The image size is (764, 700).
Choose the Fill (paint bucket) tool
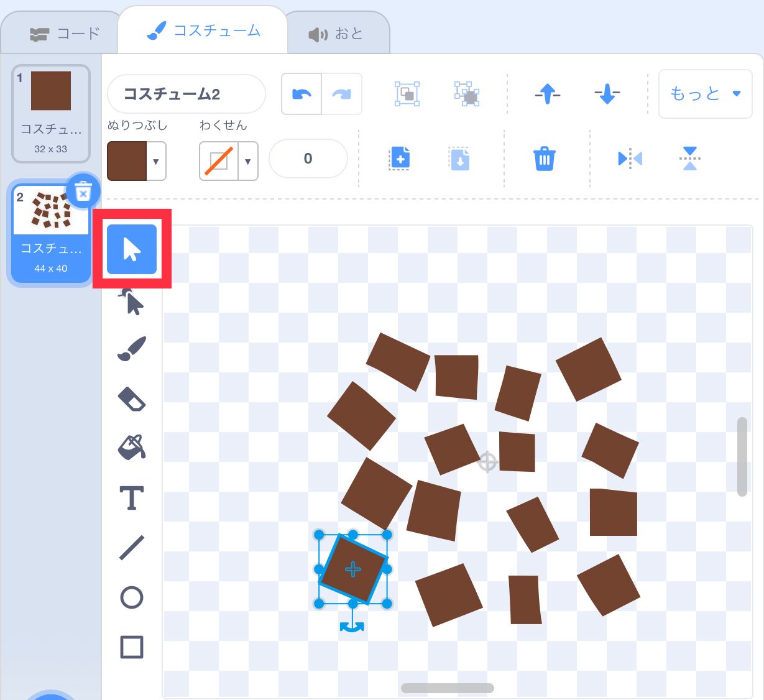131,448
